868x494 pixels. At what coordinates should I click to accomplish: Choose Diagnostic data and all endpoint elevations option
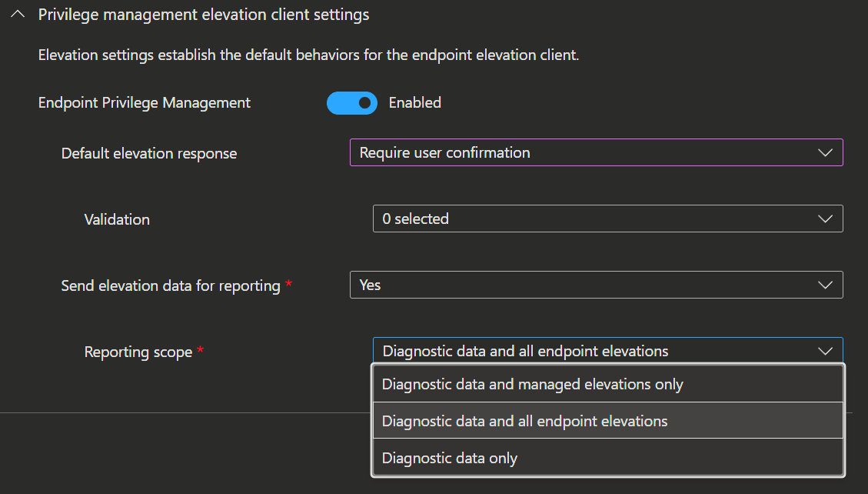pyautogui.click(x=608, y=421)
